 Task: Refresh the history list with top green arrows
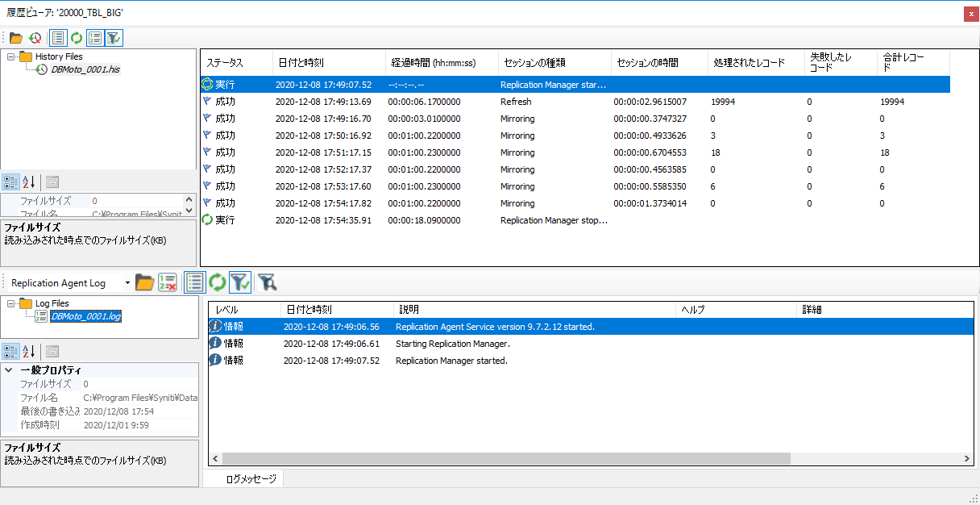coord(77,38)
